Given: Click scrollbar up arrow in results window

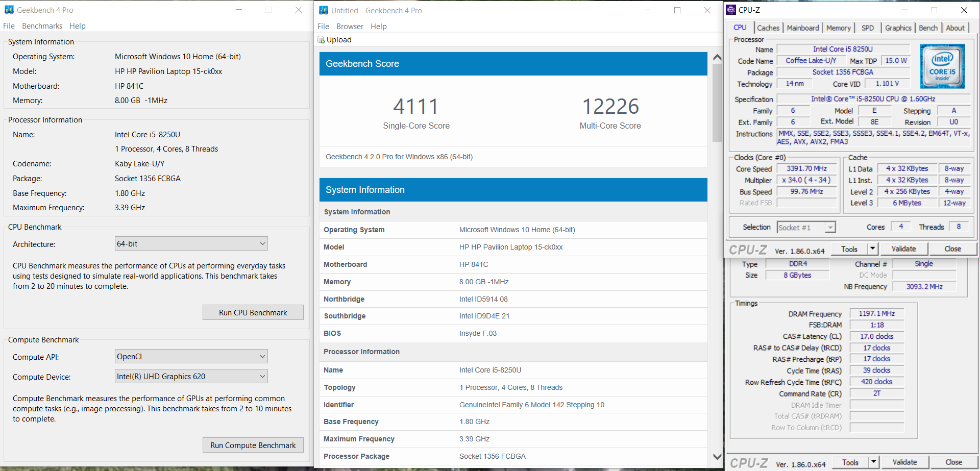Looking at the screenshot, I should tap(717, 58).
